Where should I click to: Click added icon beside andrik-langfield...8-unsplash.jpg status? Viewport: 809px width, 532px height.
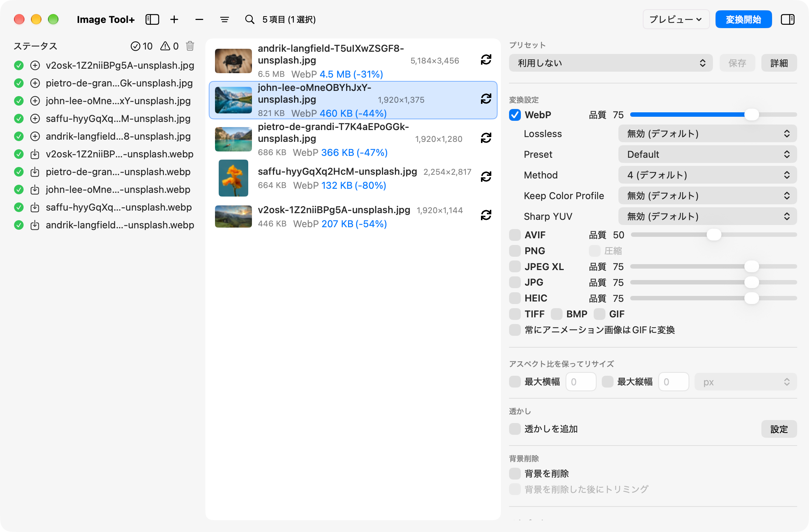[35, 136]
